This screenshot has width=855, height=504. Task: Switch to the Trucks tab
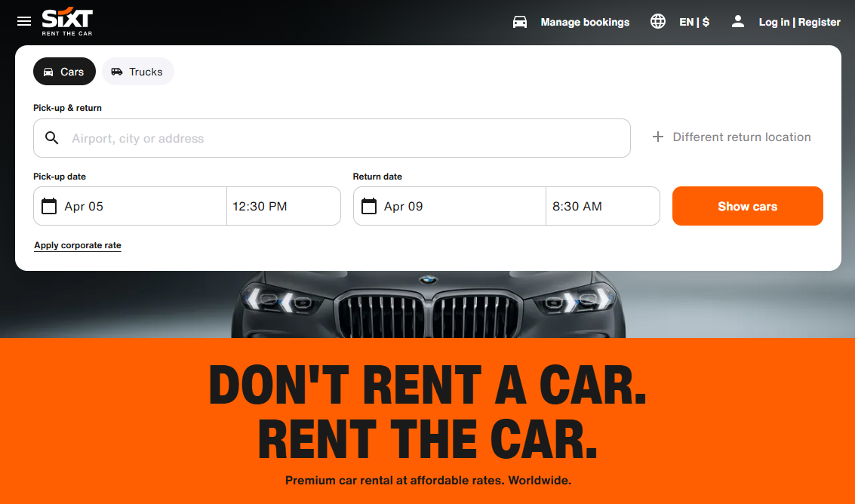pyautogui.click(x=138, y=72)
